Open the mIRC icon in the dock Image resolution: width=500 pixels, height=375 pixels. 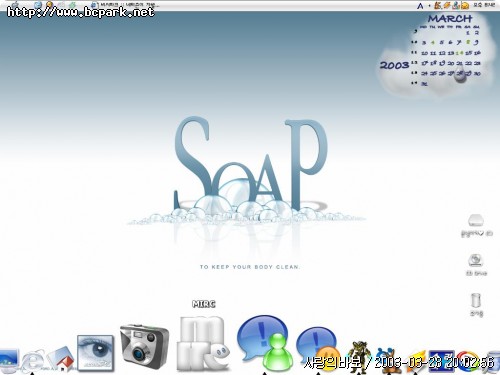203,343
